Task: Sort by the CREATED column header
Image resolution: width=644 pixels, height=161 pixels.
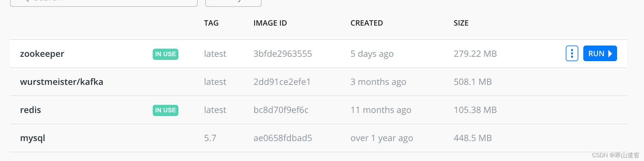Action: click(x=367, y=23)
